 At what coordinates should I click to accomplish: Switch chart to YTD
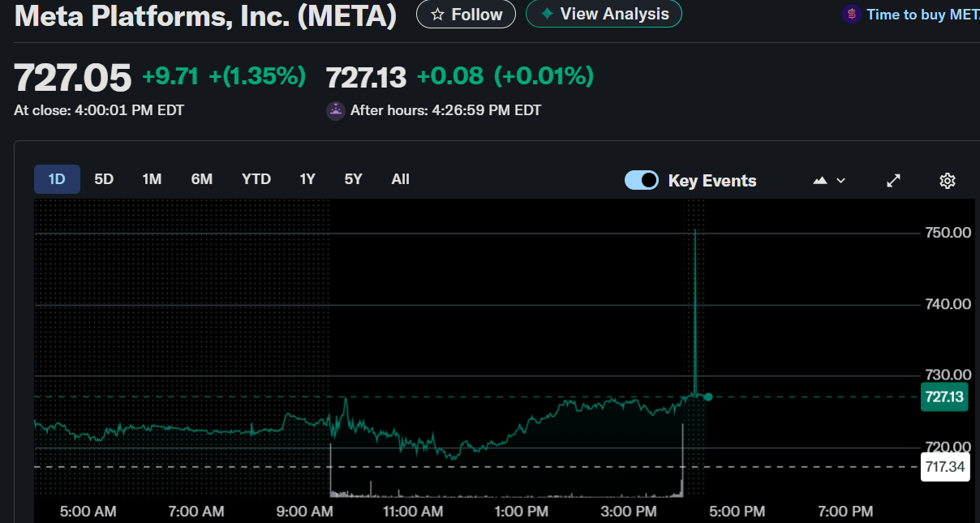coord(256,179)
